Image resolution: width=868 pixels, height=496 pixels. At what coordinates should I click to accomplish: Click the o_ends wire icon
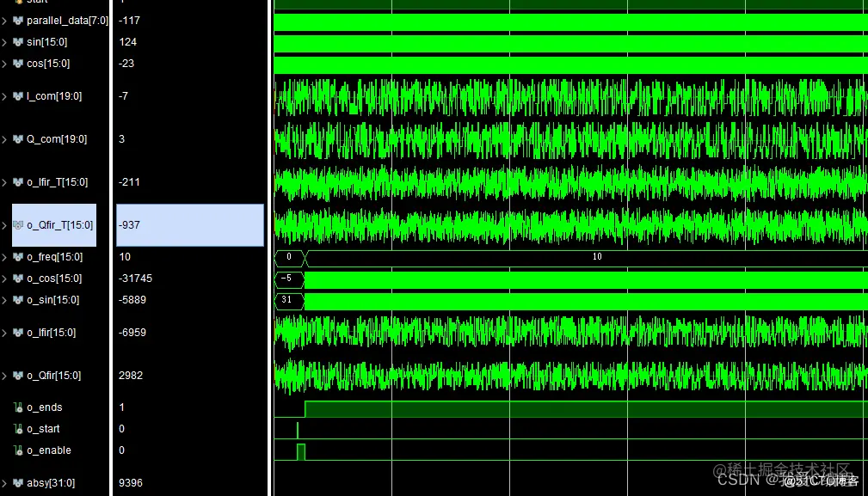18,407
